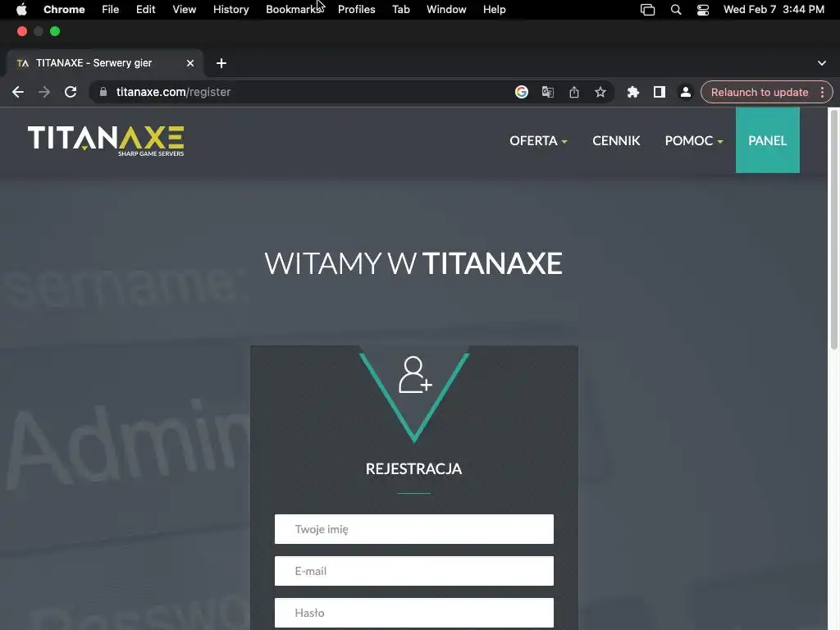The width and height of the screenshot is (840, 630).
Task: Open the Tab menu
Action: click(400, 10)
